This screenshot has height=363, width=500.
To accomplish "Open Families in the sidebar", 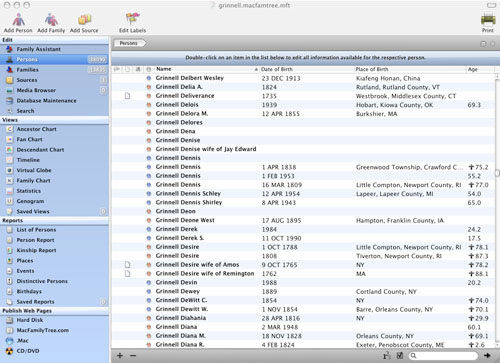I will point(54,70).
